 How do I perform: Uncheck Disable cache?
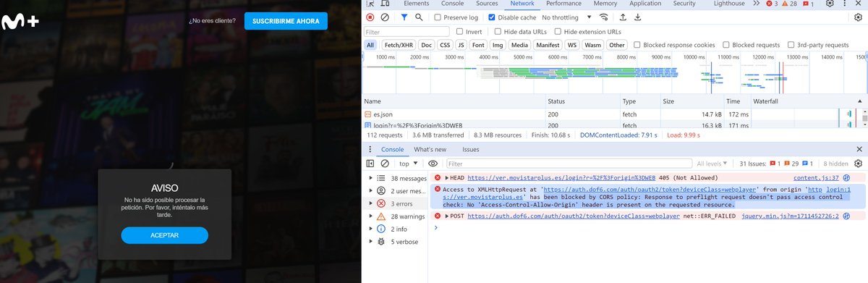coord(493,17)
